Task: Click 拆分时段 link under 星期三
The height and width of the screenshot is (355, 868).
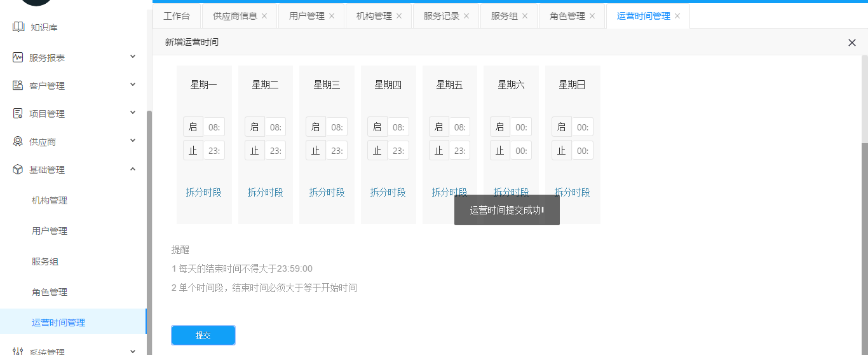Action: click(x=327, y=192)
